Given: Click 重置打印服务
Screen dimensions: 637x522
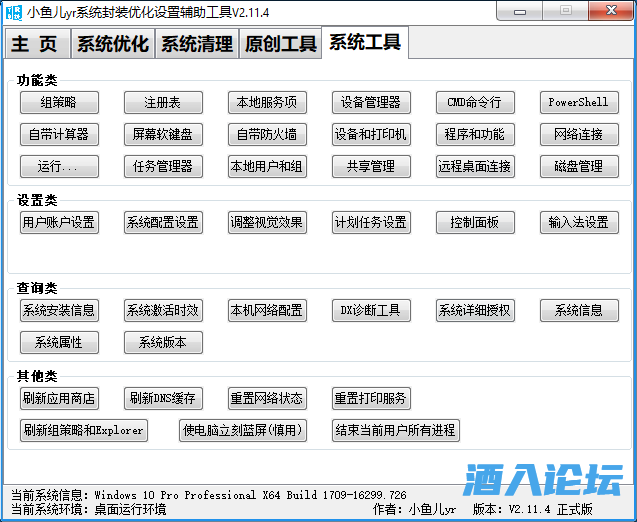Looking at the screenshot, I should [371, 399].
